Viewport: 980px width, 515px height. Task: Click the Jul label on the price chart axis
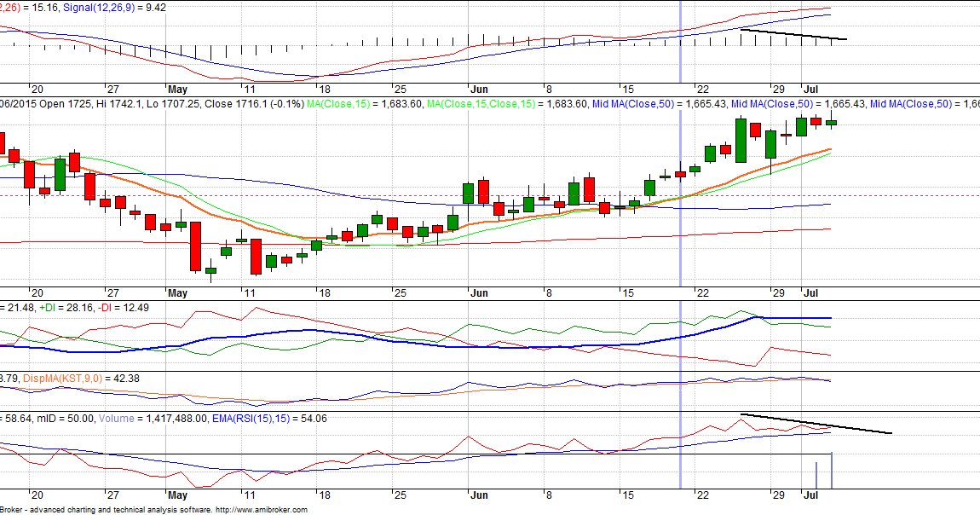810,292
